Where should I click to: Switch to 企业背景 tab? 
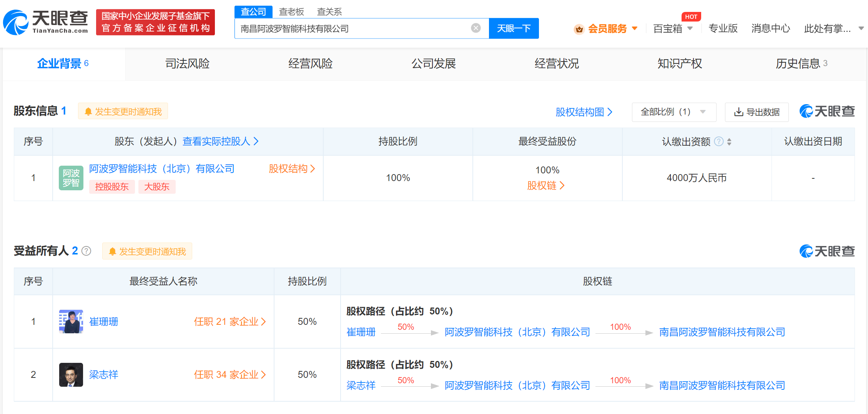coord(63,63)
